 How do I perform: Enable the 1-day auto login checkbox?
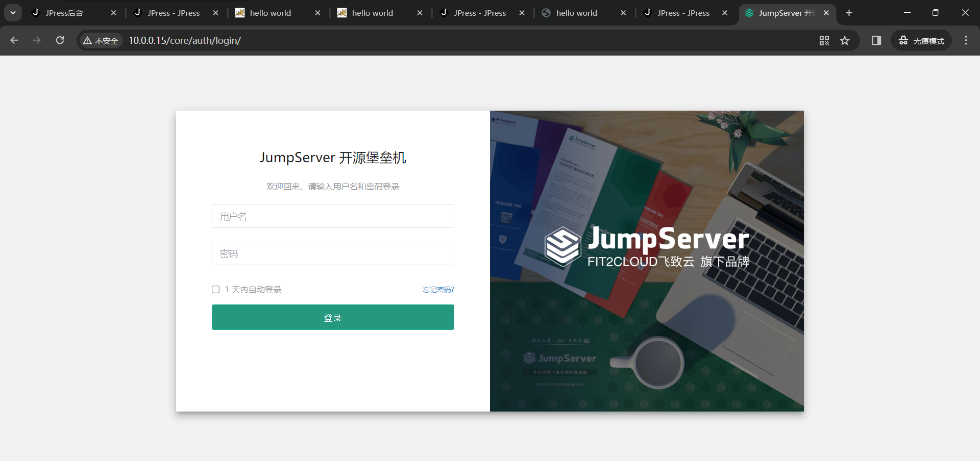coord(215,290)
